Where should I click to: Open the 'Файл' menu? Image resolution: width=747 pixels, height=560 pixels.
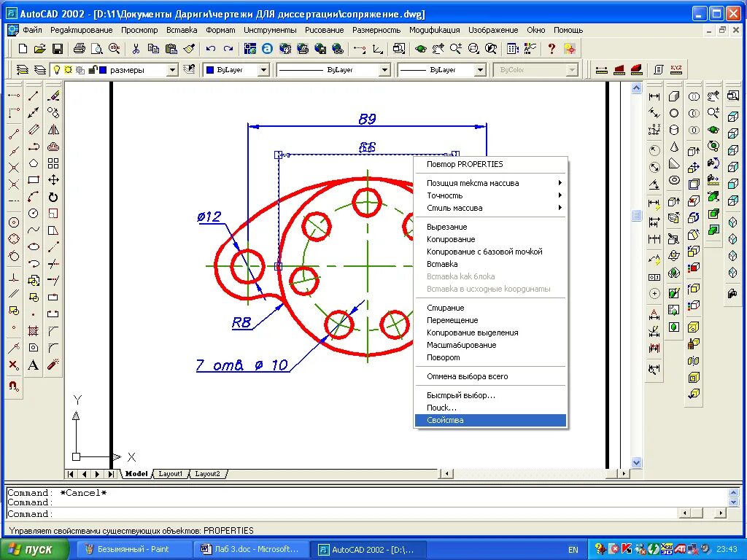(32, 30)
